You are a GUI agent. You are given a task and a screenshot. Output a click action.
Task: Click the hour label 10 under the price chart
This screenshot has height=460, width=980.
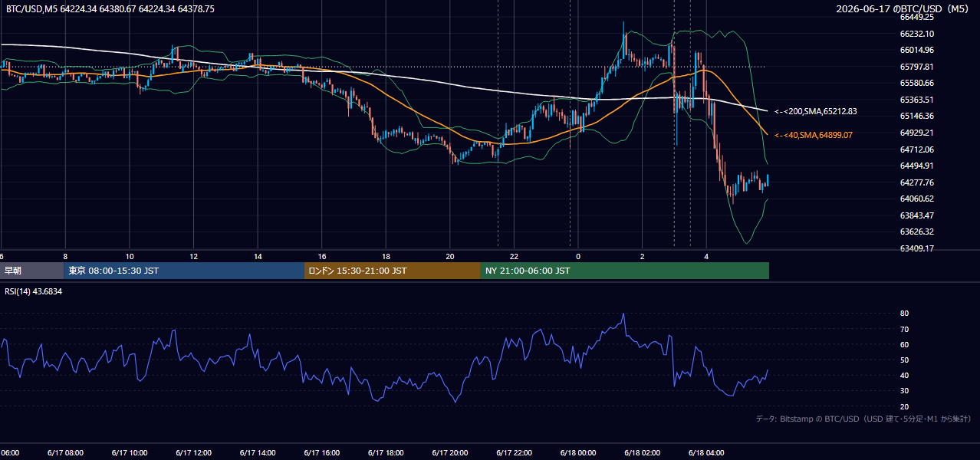point(130,257)
